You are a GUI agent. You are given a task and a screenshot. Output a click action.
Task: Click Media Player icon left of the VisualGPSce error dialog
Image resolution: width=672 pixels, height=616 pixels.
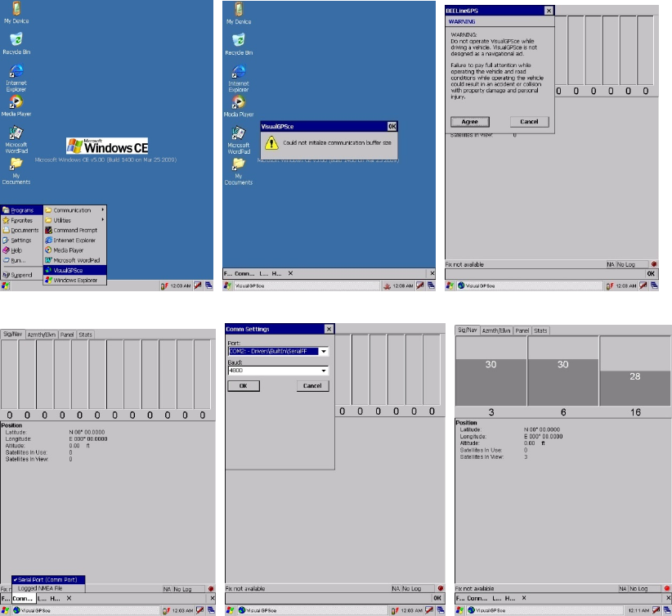[x=239, y=106]
